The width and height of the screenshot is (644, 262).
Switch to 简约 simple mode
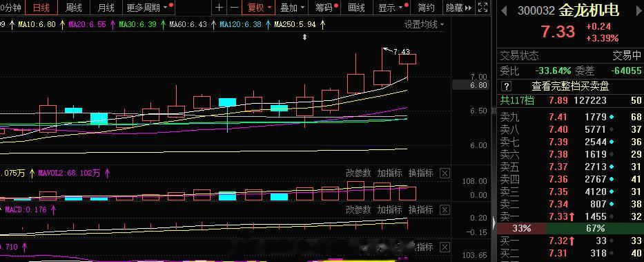click(427, 8)
